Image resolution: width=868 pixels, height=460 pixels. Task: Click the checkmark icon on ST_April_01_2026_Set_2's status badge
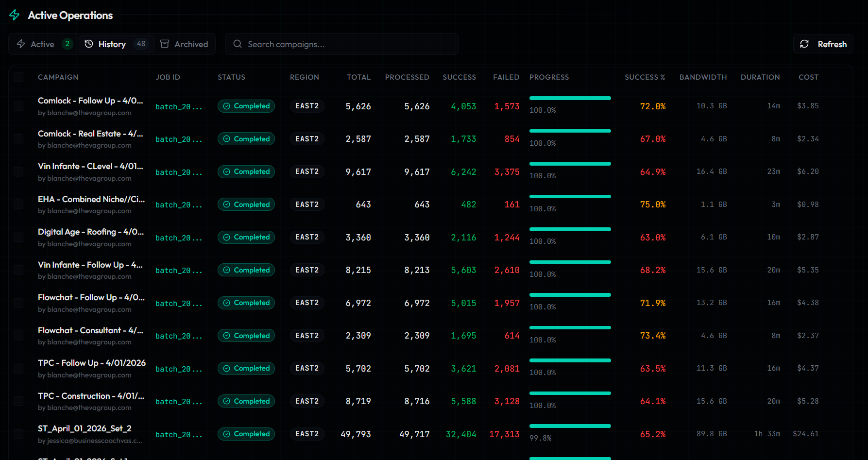coord(226,434)
